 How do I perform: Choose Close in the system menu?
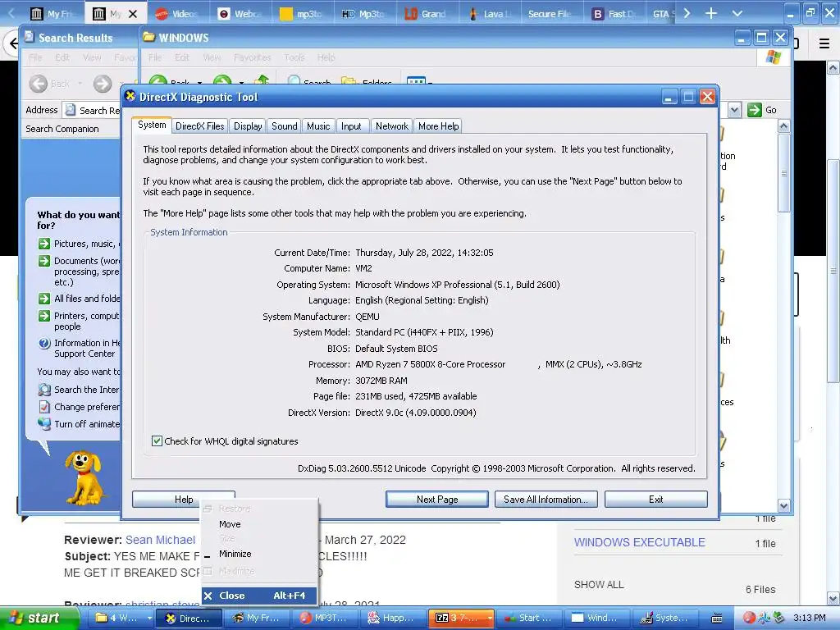click(259, 596)
